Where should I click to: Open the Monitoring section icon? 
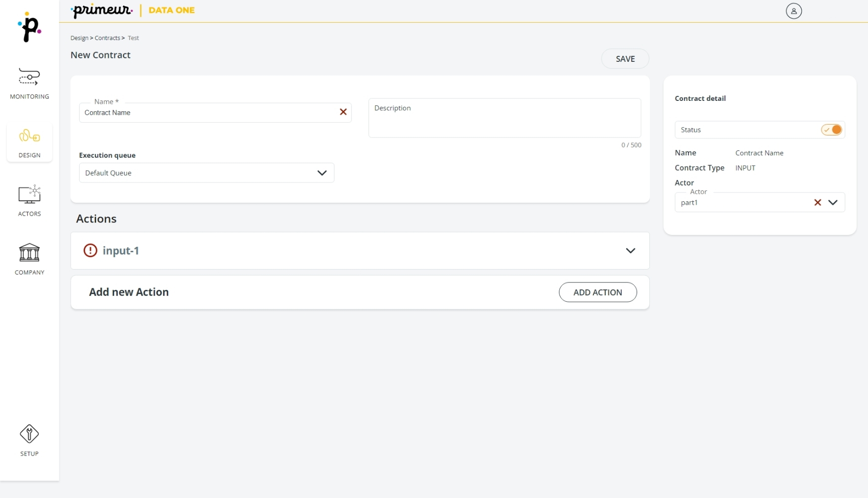29,77
